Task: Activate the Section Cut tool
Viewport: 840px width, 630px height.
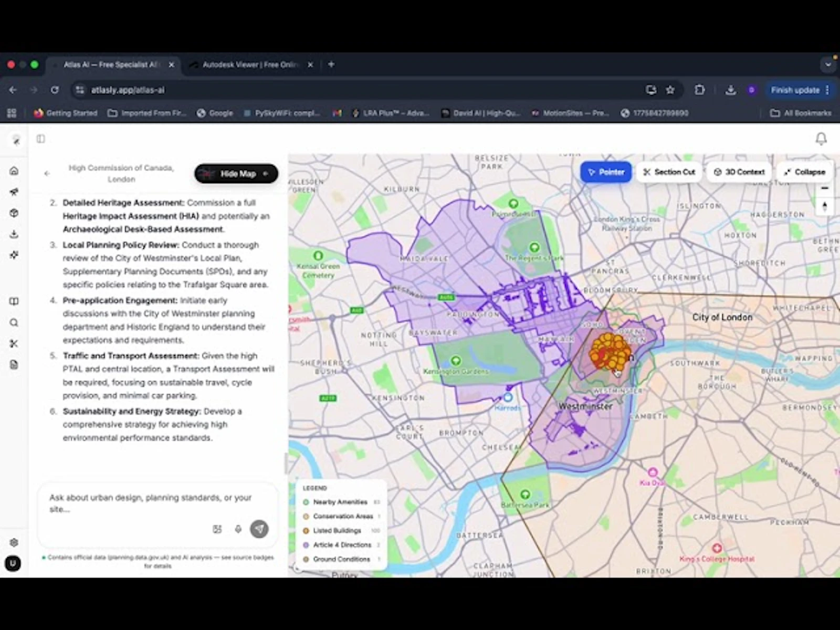Action: [x=669, y=172]
